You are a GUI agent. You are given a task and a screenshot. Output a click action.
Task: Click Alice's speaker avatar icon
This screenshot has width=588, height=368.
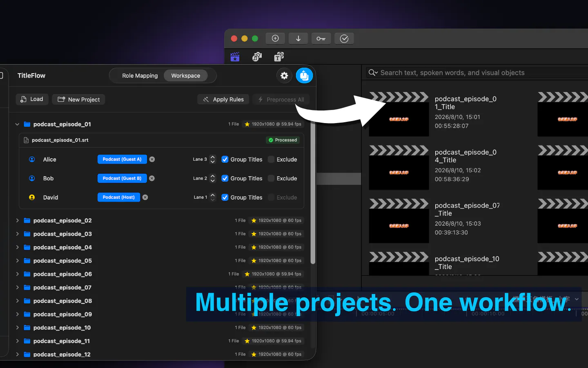pos(32,159)
